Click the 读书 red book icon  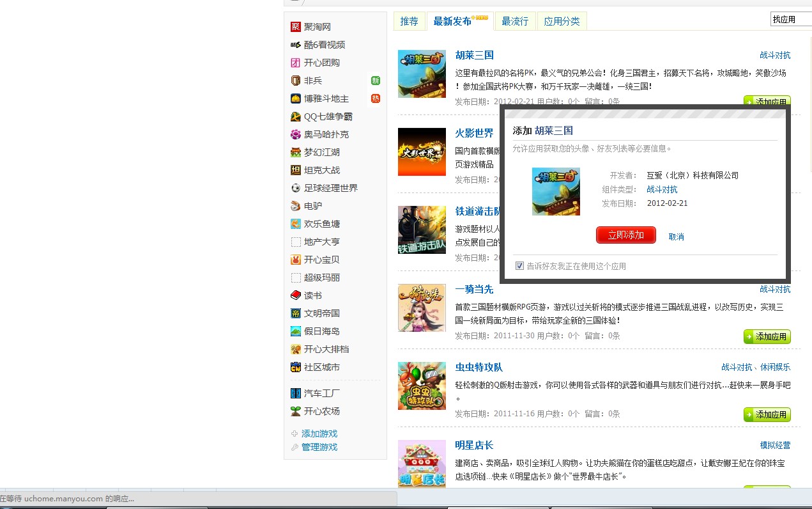(x=295, y=295)
